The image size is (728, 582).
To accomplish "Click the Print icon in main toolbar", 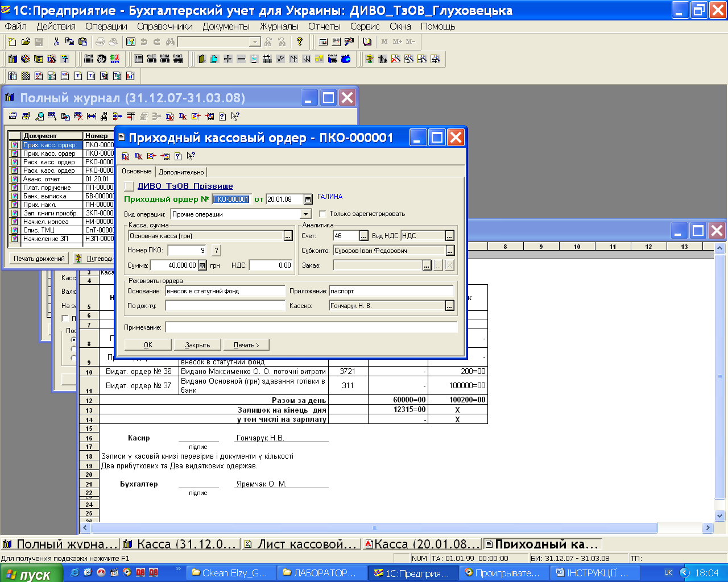I will (x=100, y=42).
